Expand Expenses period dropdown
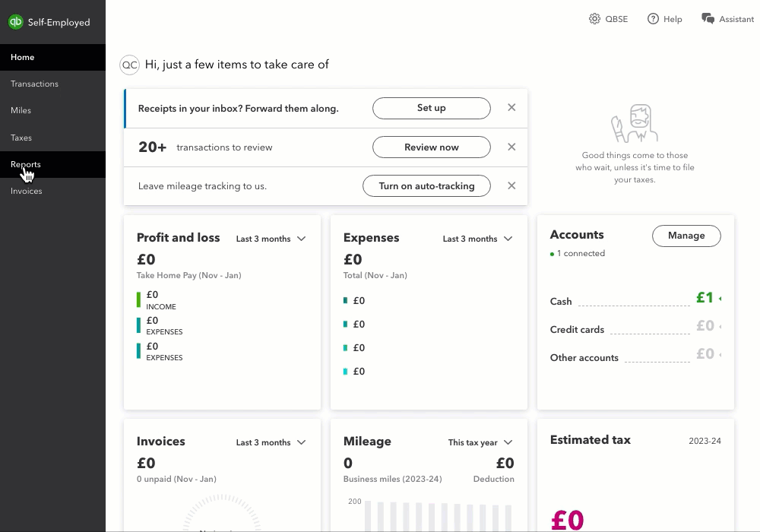Viewport: 760px width, 532px height. coord(477,239)
